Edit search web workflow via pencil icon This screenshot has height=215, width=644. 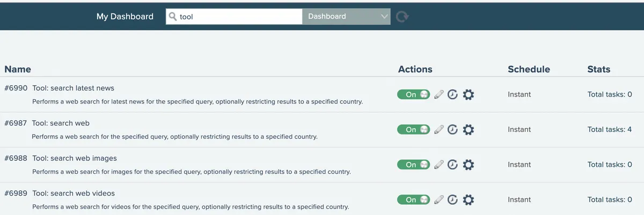tap(439, 130)
